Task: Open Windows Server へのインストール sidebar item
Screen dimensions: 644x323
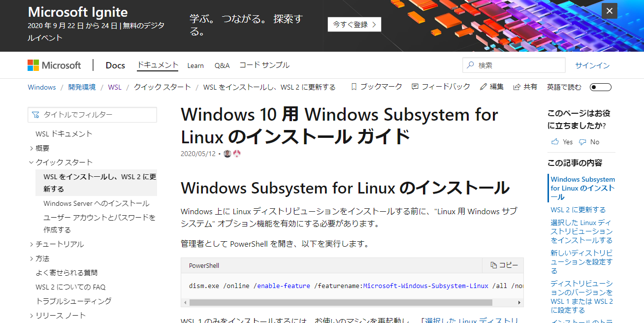Action: 97,203
